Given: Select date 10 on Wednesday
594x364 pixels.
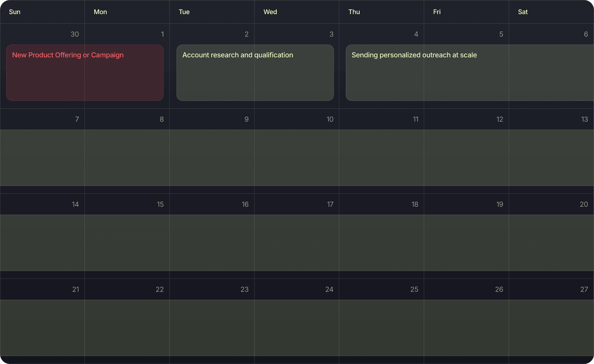Looking at the screenshot, I should tap(330, 119).
